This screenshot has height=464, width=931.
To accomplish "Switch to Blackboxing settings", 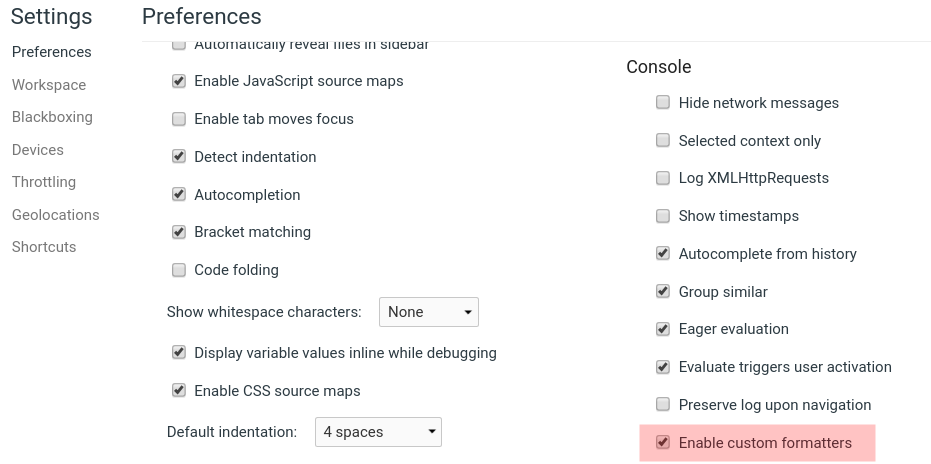I will pyautogui.click(x=52, y=117).
